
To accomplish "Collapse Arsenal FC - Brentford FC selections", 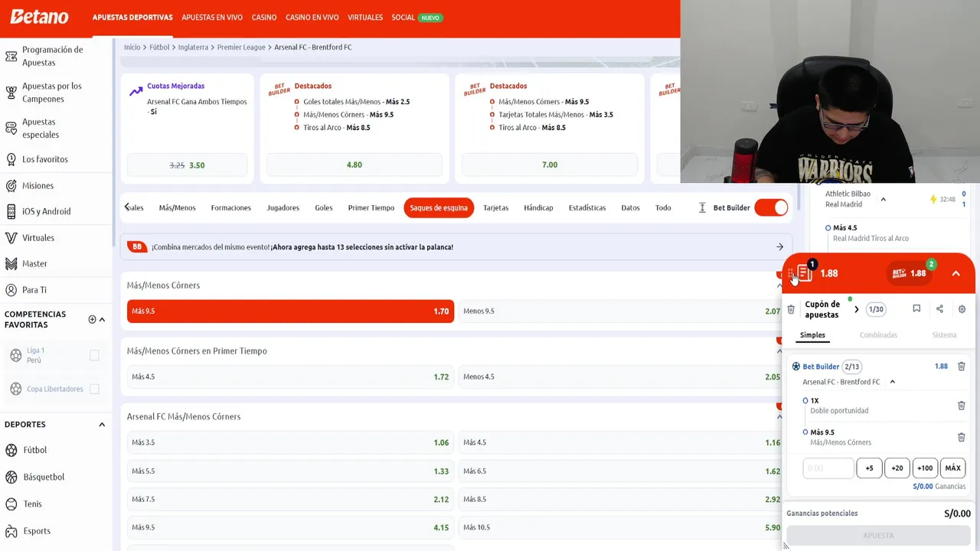I will [x=892, y=382].
